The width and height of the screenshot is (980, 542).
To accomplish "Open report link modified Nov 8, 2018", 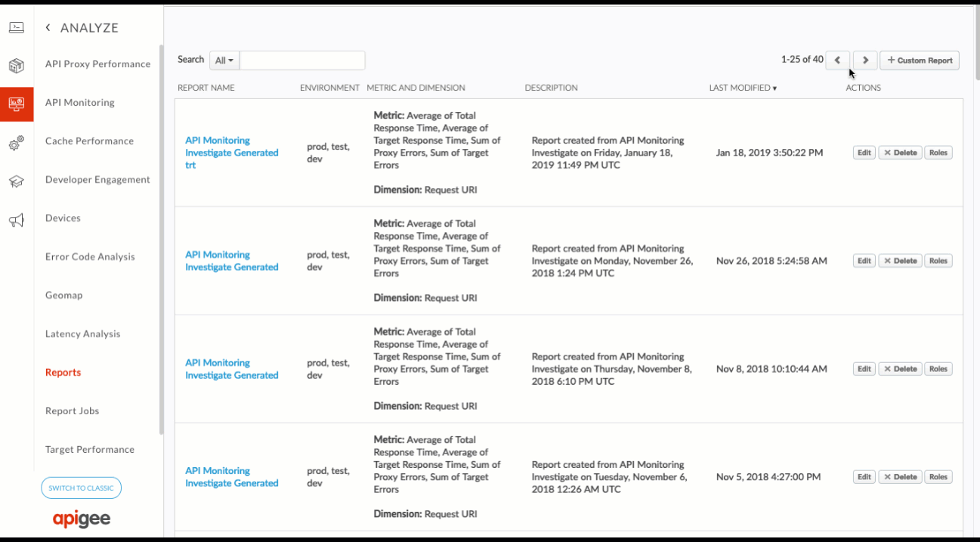I will 232,369.
